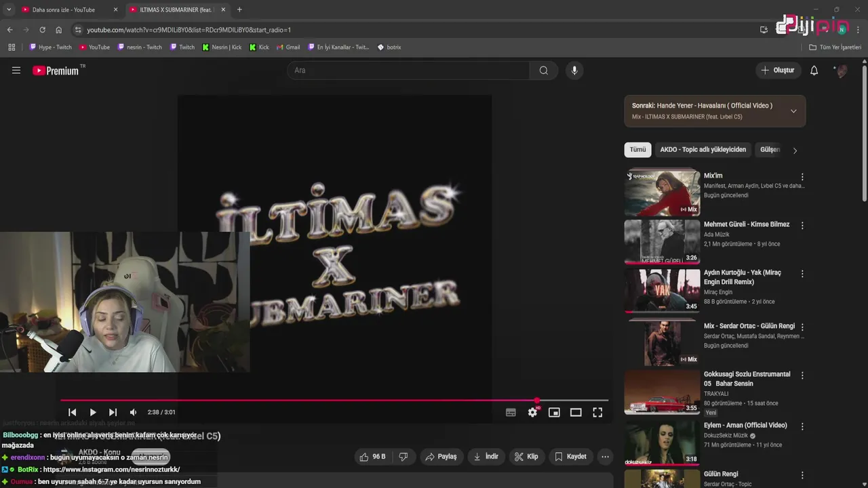Open the apps grid in bookmarks bar
The height and width of the screenshot is (488, 868).
(x=12, y=47)
